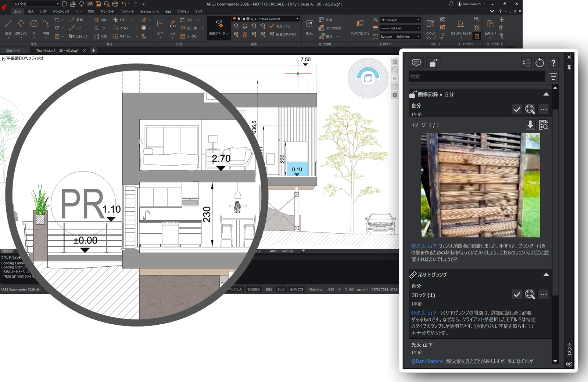
Task: Zoom to the 吊り下げランプ comment entity
Action: click(x=530, y=295)
